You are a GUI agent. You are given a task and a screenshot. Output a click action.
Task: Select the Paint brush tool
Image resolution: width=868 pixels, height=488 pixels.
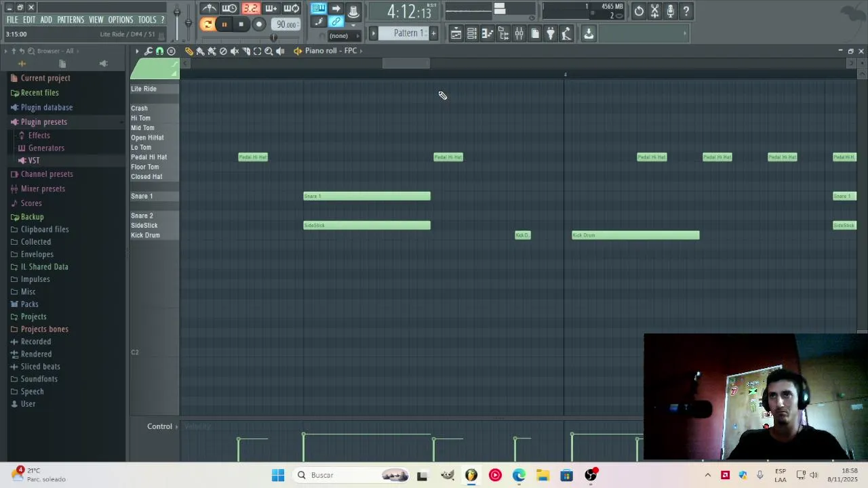coord(200,51)
